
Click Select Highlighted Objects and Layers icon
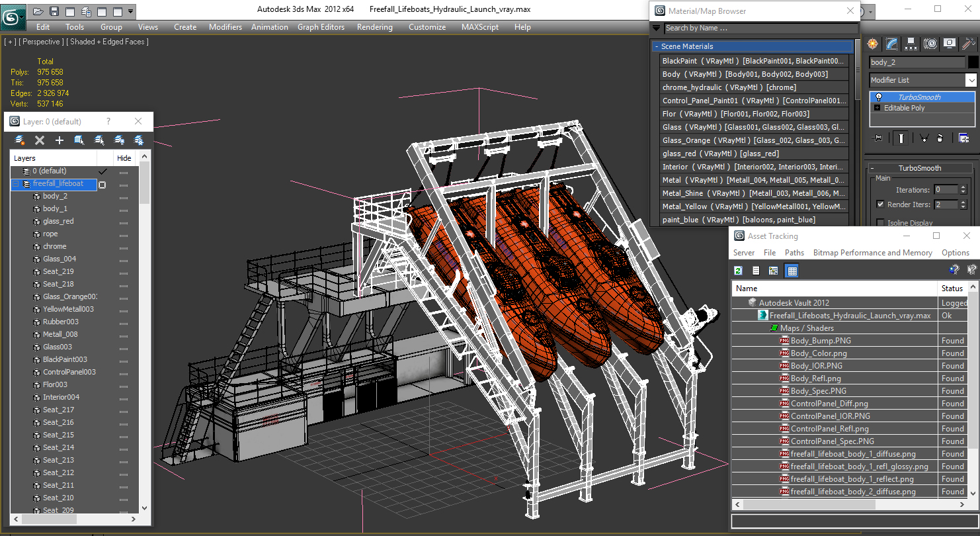(x=79, y=140)
